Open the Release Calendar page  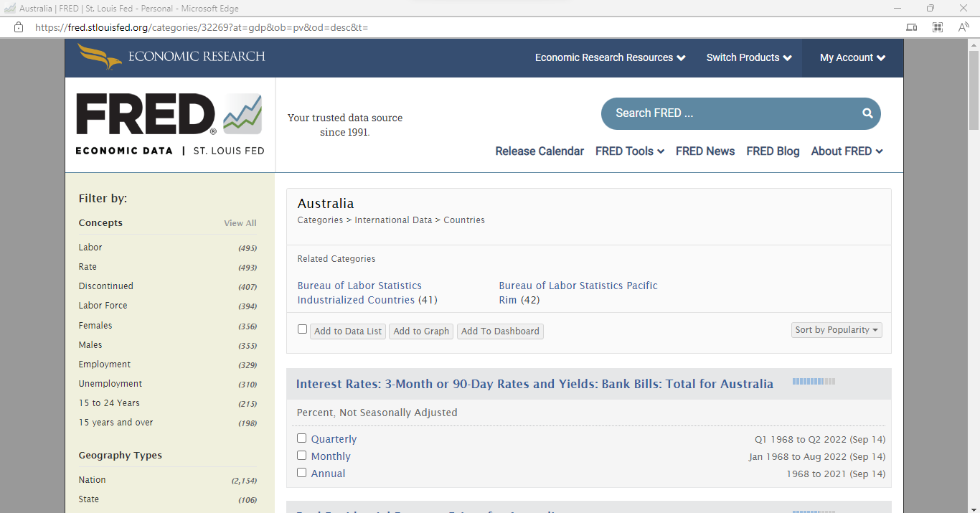[540, 151]
